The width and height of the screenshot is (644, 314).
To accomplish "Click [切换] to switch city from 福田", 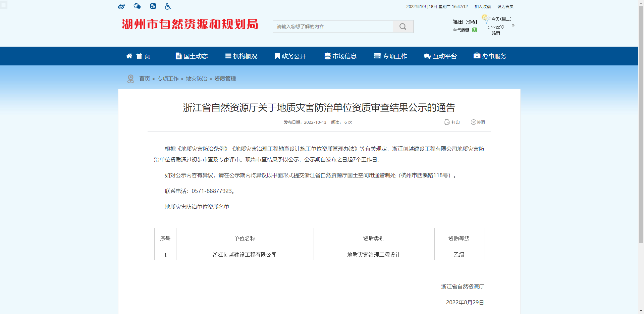I will point(471,21).
